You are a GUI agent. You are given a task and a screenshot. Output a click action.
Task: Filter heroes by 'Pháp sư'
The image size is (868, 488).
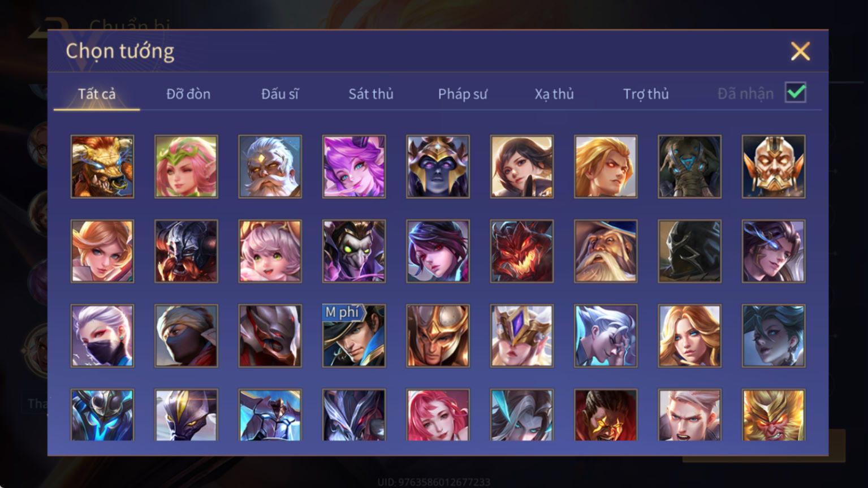[463, 94]
